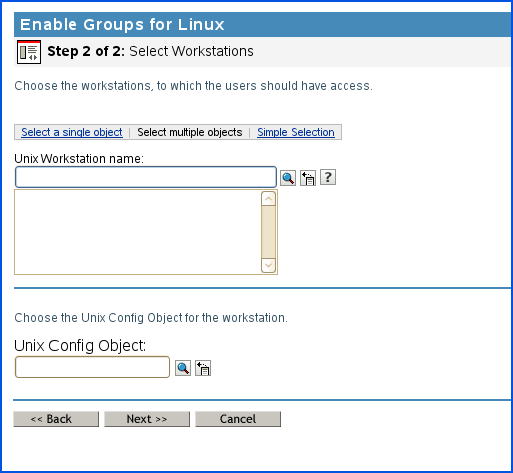Open object history for Unix Config Object
The height and width of the screenshot is (473, 513).
tap(203, 368)
